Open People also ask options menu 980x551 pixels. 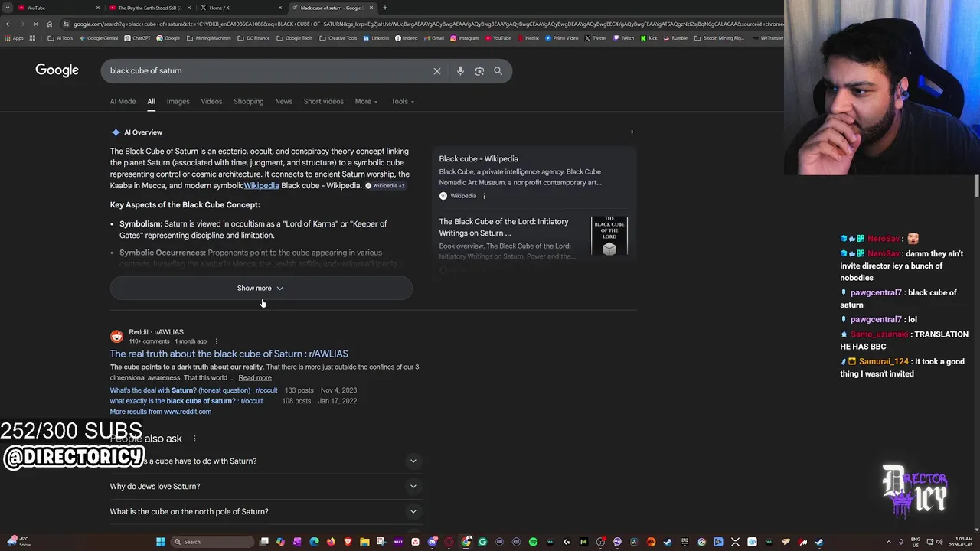click(194, 439)
